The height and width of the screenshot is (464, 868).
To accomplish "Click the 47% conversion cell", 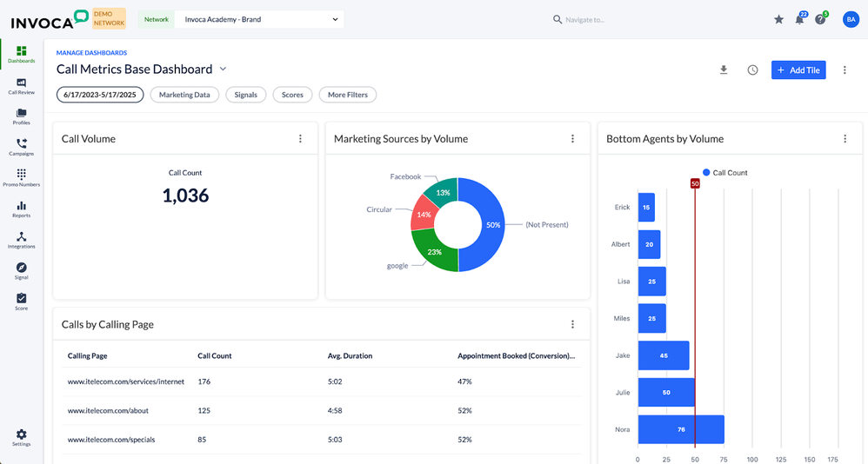I will [x=464, y=381].
